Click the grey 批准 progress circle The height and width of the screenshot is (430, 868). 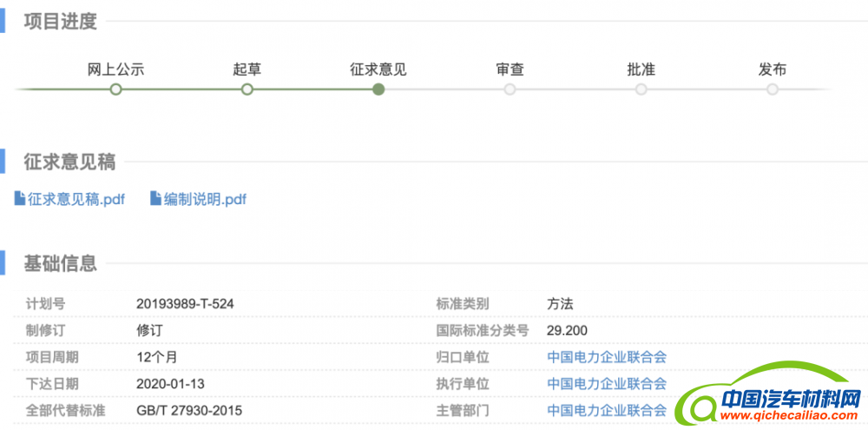point(641,89)
